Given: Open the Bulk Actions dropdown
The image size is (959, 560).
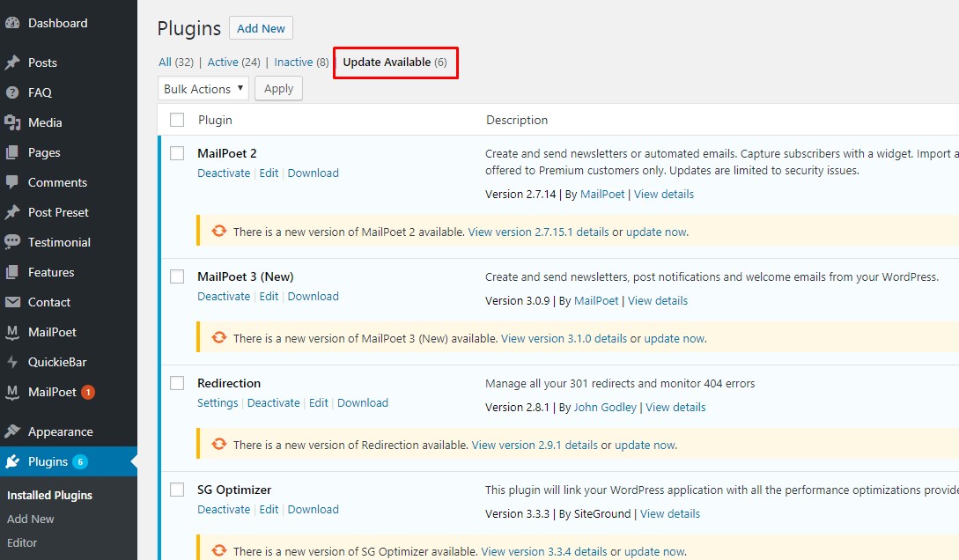Looking at the screenshot, I should (x=203, y=89).
